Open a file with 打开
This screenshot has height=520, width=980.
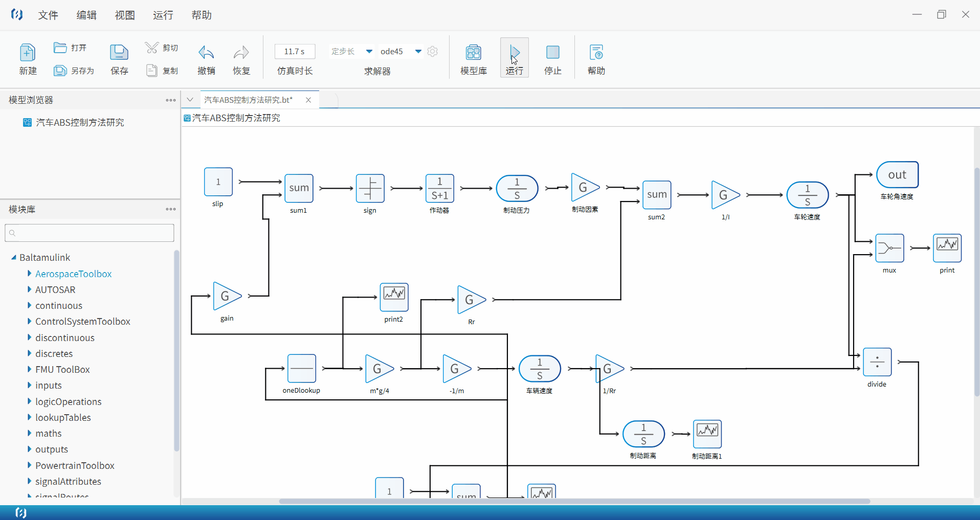(x=70, y=48)
